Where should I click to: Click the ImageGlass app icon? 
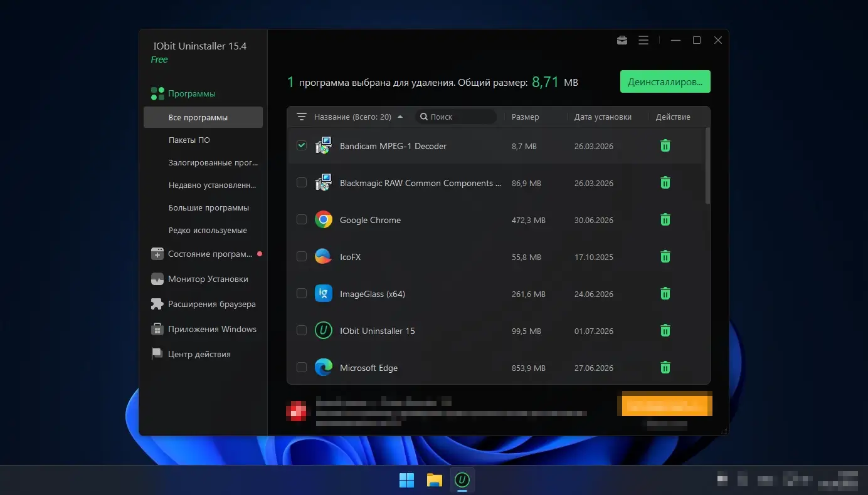point(323,294)
